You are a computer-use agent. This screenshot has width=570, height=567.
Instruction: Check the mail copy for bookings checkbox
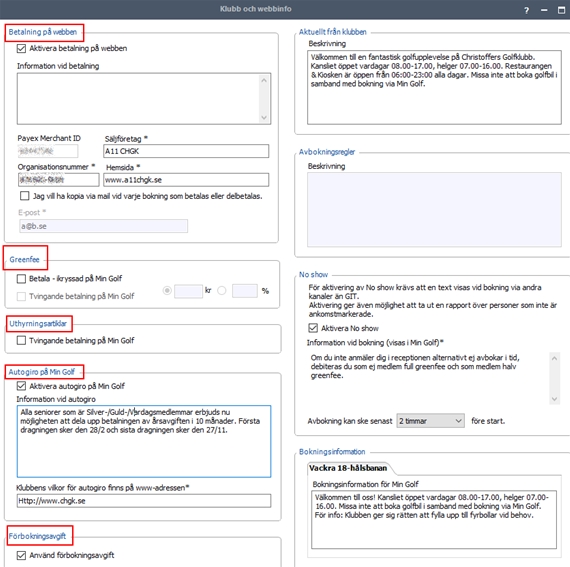point(24,196)
